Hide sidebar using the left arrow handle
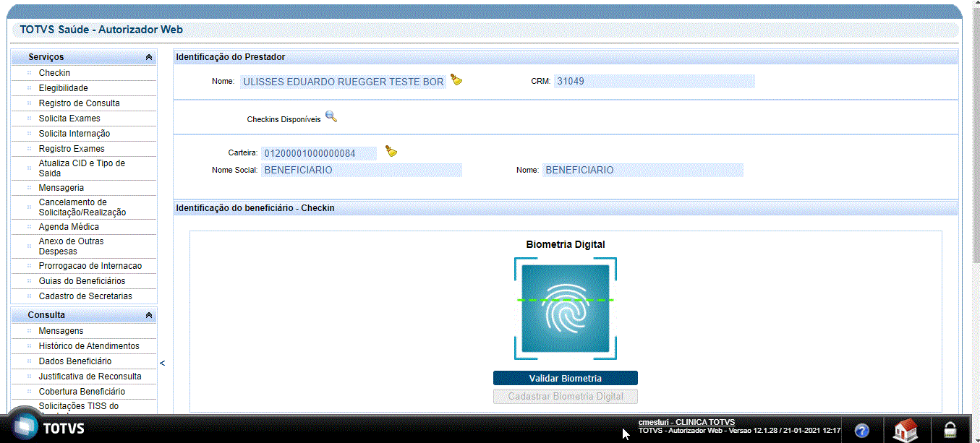 (x=162, y=363)
